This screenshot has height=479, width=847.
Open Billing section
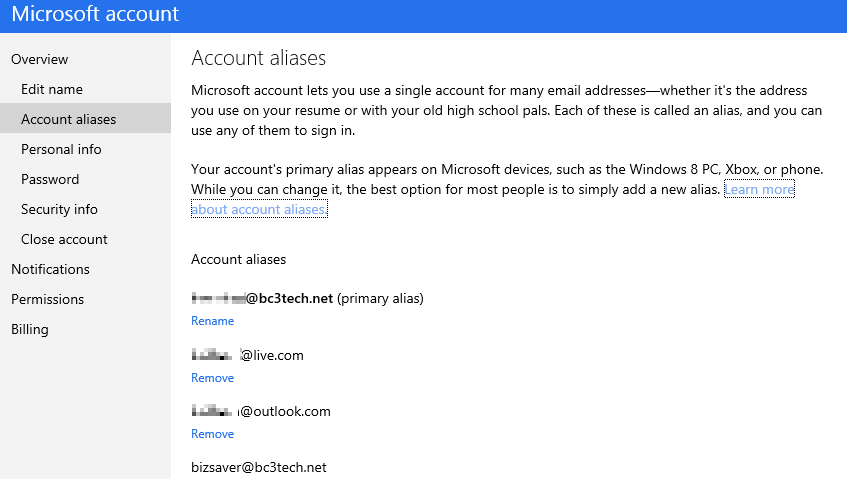pos(30,329)
